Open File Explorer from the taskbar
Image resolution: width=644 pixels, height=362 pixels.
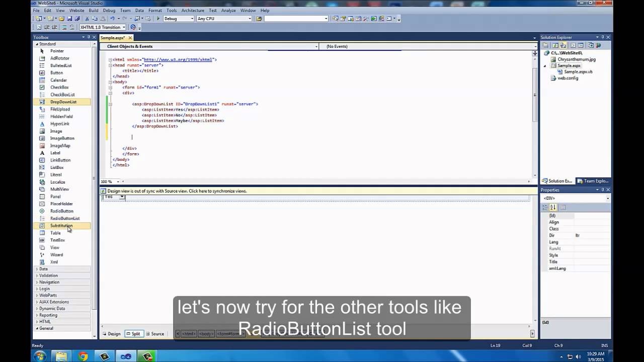(61, 356)
